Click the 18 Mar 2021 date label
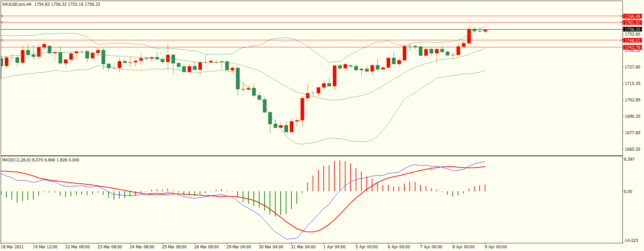The image size is (644, 251). [12, 247]
